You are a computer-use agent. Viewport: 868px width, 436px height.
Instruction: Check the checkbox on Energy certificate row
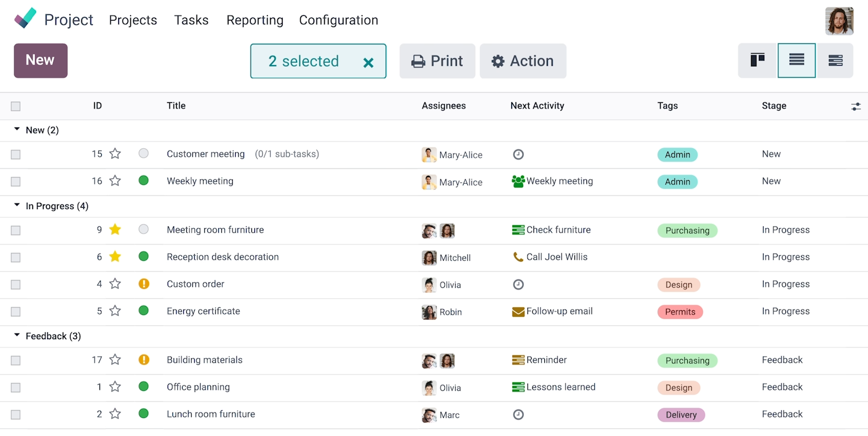click(x=15, y=311)
